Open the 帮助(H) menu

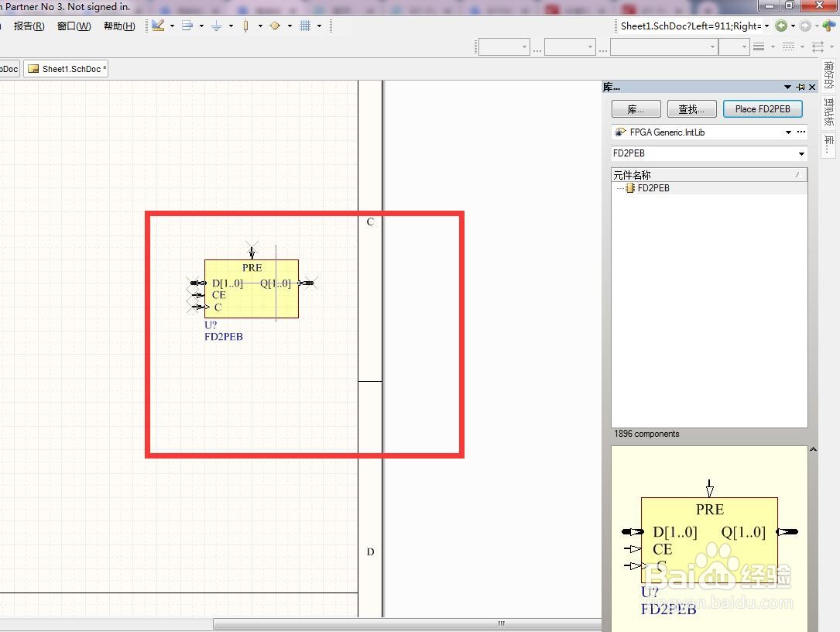tap(119, 26)
